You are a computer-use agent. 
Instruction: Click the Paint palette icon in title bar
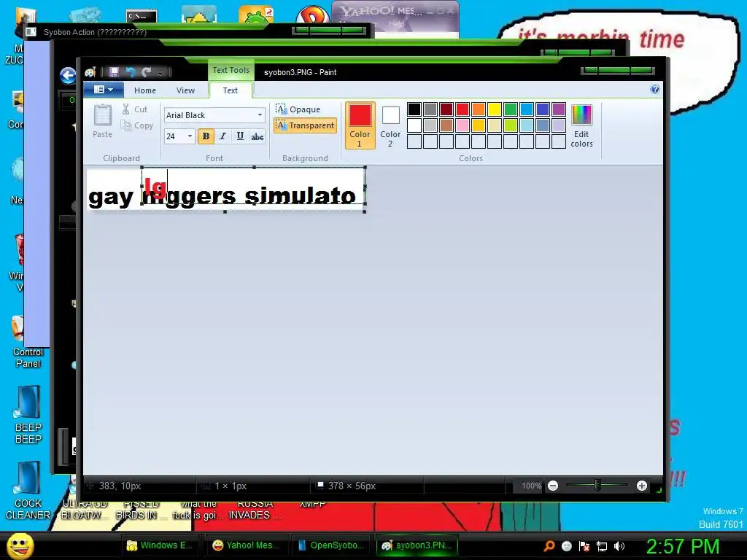90,72
